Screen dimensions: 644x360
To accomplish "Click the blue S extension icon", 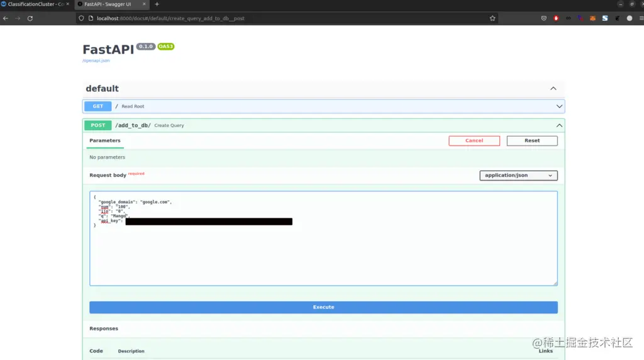I will point(605,18).
